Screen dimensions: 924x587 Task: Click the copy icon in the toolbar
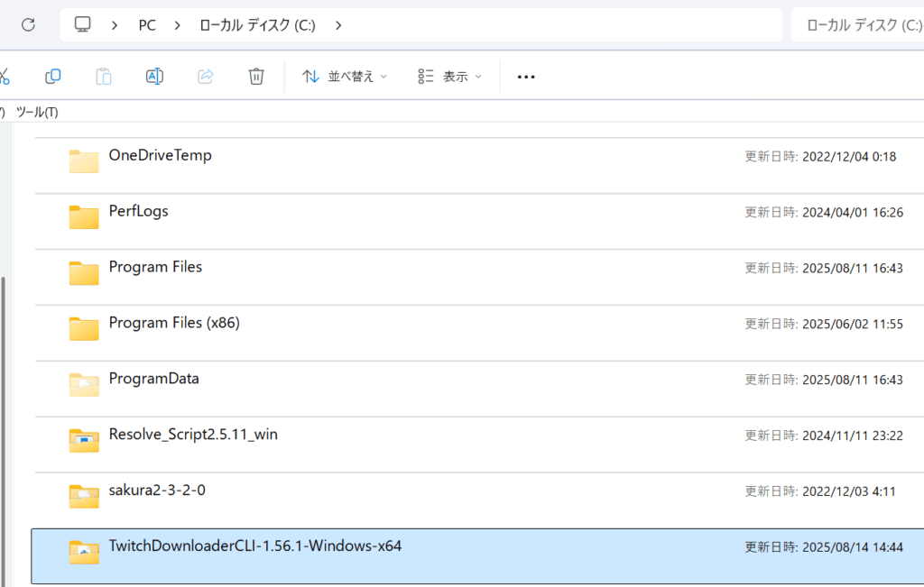tap(53, 77)
